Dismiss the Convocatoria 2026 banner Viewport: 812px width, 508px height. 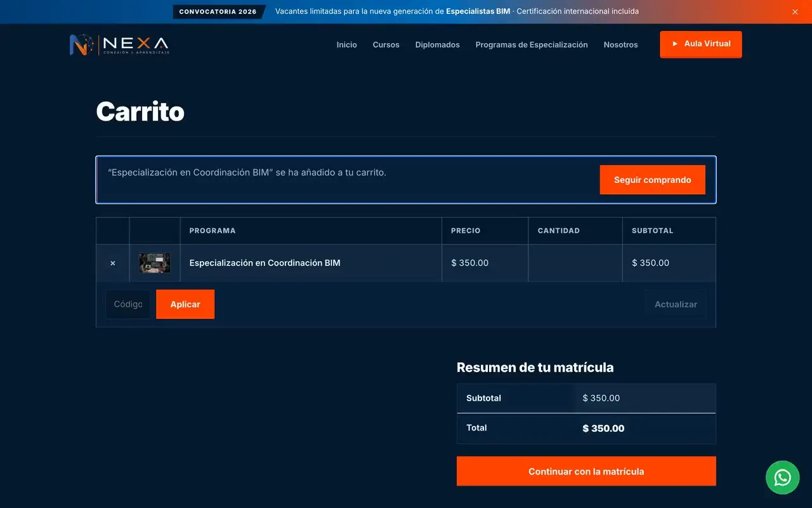pyautogui.click(x=795, y=11)
